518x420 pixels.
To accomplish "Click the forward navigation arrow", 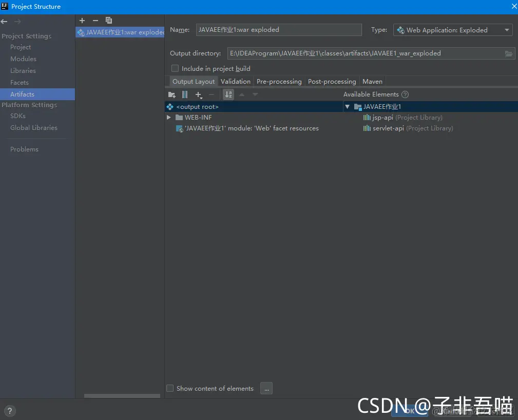I will [x=17, y=22].
